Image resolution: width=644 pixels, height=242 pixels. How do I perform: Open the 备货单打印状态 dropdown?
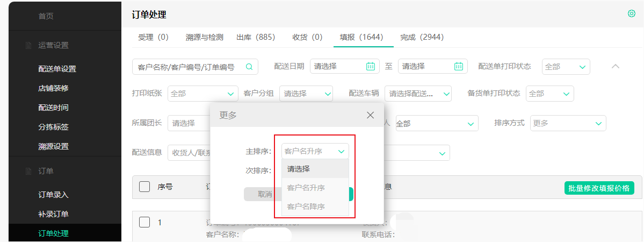point(550,94)
